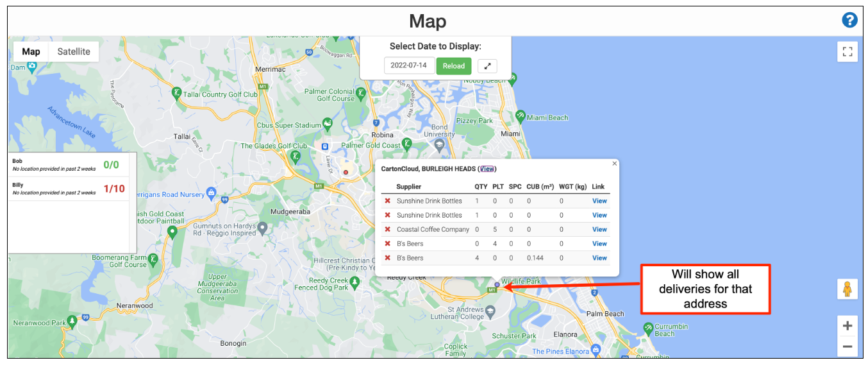The height and width of the screenshot is (367, 868).
Task: Click the Robina suburb label
Action: tap(383, 135)
